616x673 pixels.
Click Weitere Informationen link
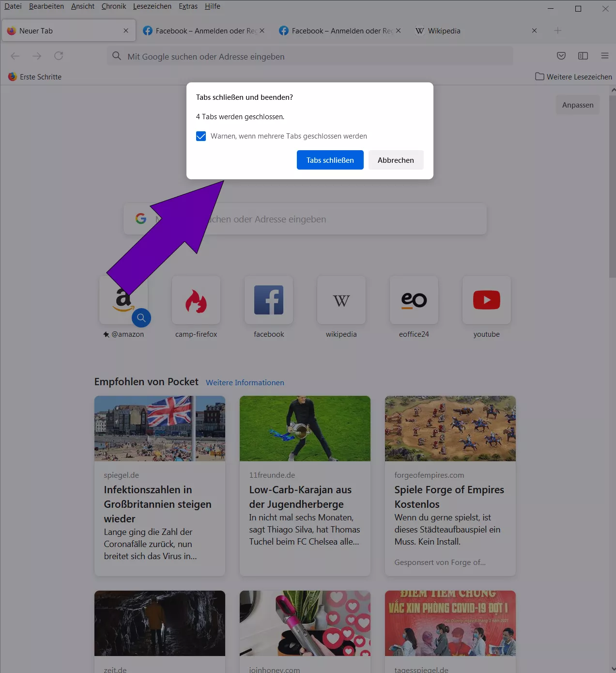click(245, 382)
